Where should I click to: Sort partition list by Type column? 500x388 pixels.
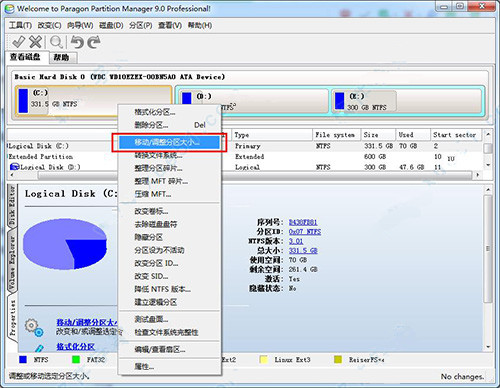point(272,135)
